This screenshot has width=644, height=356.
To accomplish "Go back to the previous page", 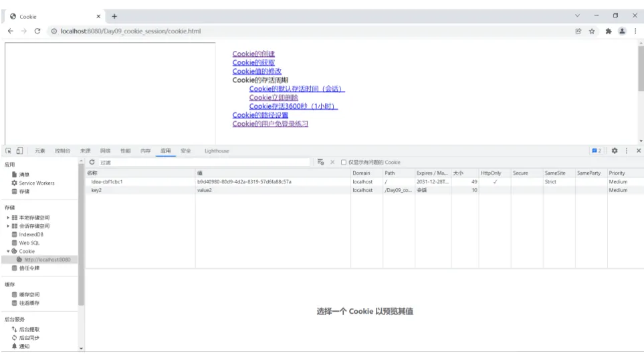I will click(x=11, y=31).
